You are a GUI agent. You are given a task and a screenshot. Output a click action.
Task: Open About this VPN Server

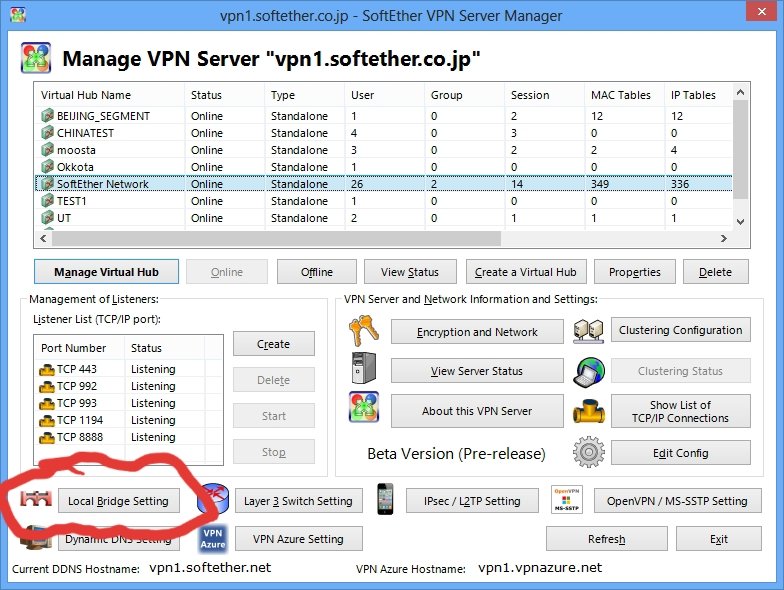pyautogui.click(x=477, y=411)
